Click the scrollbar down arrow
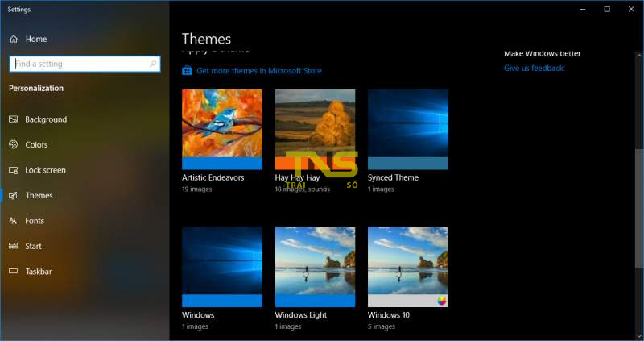The width and height of the screenshot is (644, 341). 639,336
